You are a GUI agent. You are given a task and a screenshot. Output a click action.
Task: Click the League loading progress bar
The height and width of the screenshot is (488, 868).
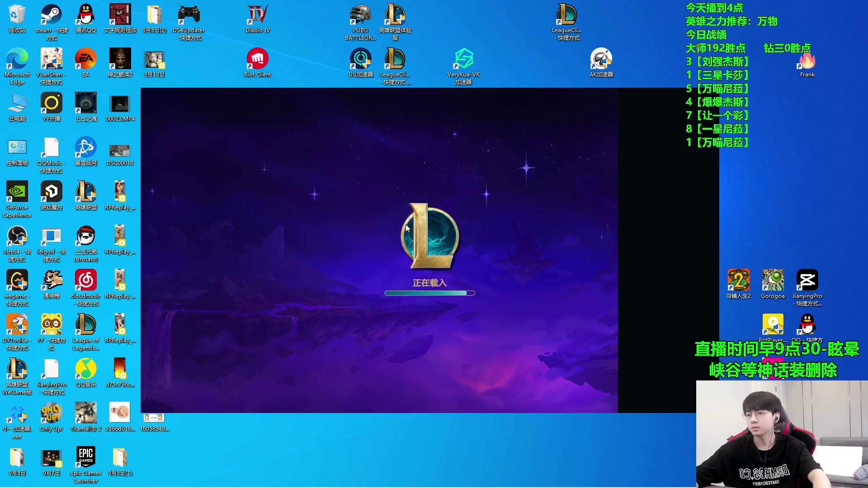[430, 293]
